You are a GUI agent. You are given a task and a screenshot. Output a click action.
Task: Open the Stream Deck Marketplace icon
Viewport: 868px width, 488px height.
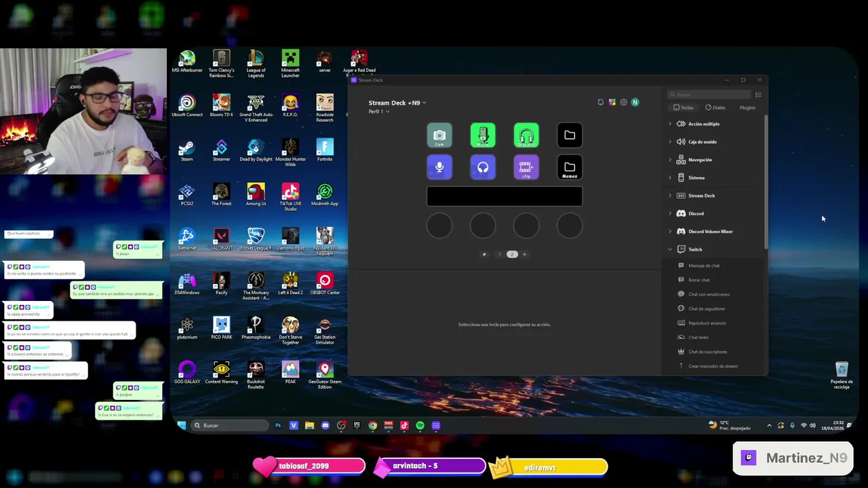612,102
